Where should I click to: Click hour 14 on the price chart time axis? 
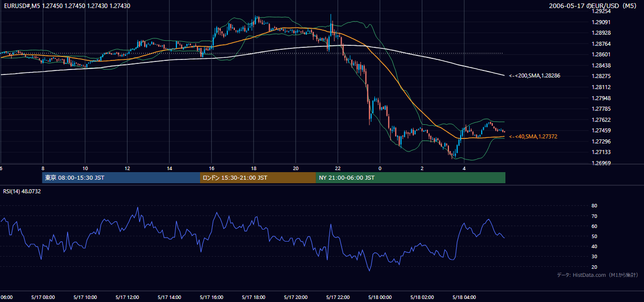(x=170, y=168)
